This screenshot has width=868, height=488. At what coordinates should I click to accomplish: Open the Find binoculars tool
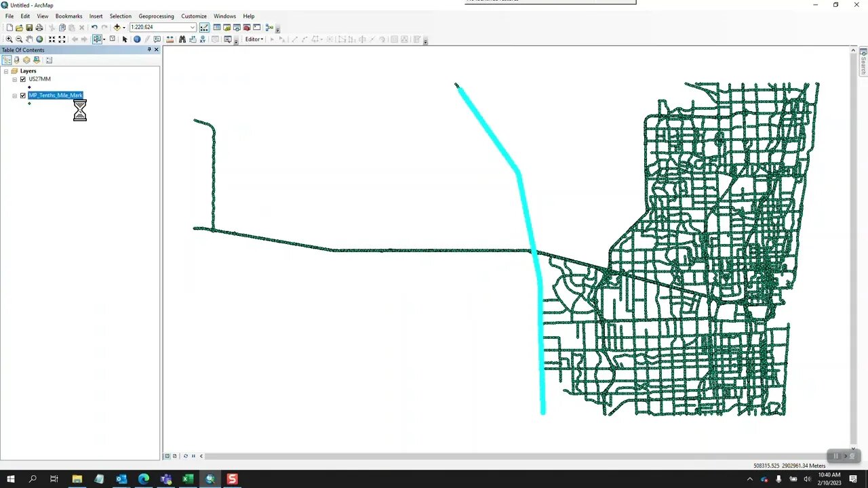182,39
